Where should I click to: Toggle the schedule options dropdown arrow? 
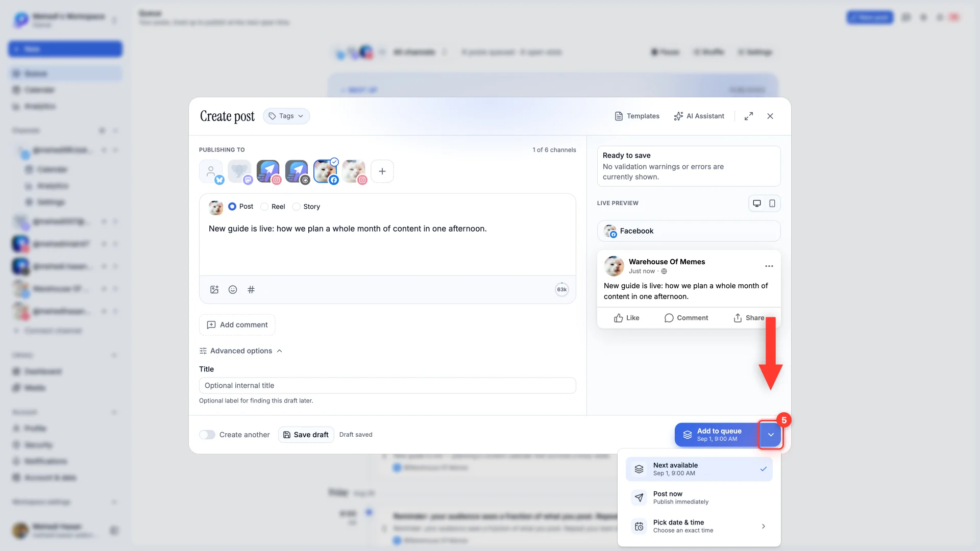tap(771, 435)
